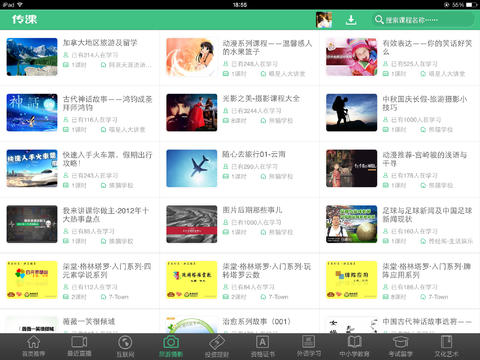Open course 图片后期那些事儿
Screen dimensions: 480x360
[252, 210]
